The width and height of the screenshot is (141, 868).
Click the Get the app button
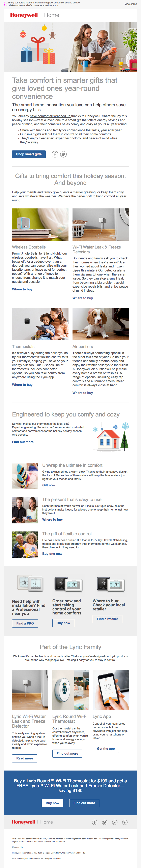(x=106, y=749)
